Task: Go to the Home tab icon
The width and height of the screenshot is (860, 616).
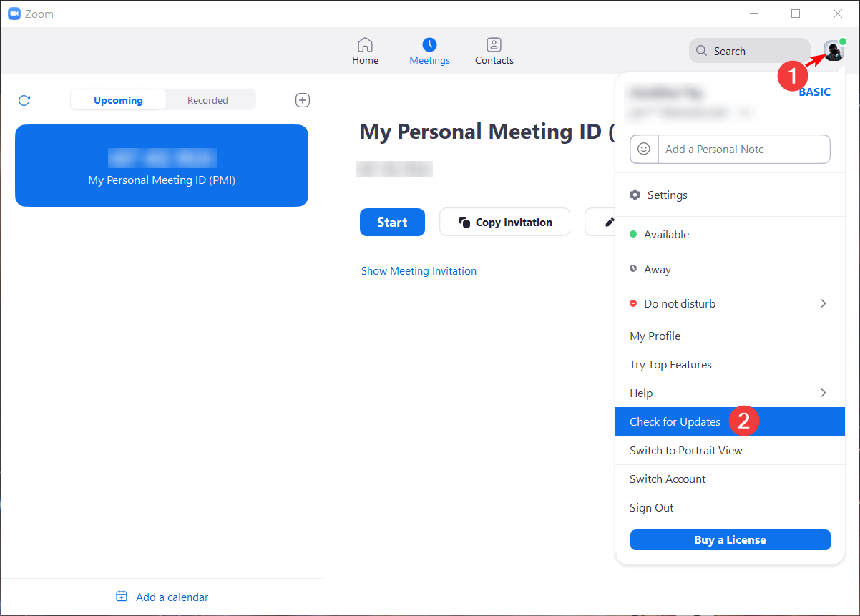Action: coord(365,44)
